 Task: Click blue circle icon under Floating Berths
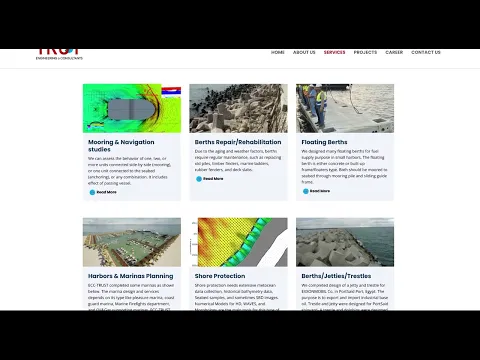[306, 191]
